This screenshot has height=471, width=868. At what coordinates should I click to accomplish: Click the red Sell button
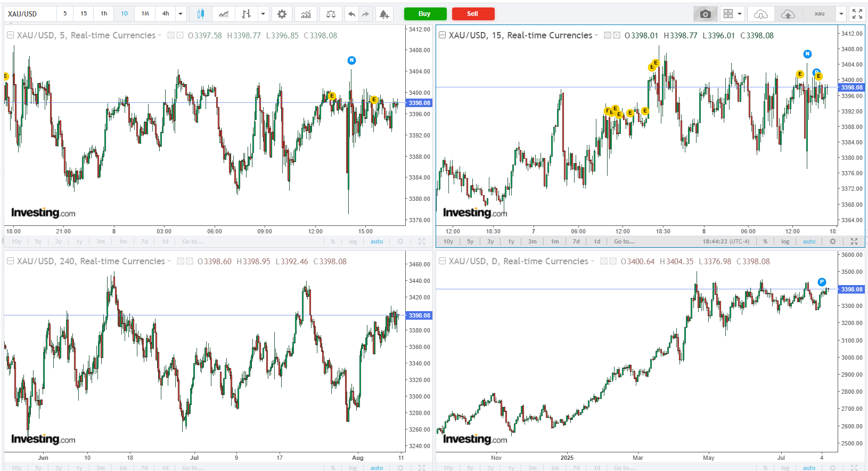coord(473,14)
